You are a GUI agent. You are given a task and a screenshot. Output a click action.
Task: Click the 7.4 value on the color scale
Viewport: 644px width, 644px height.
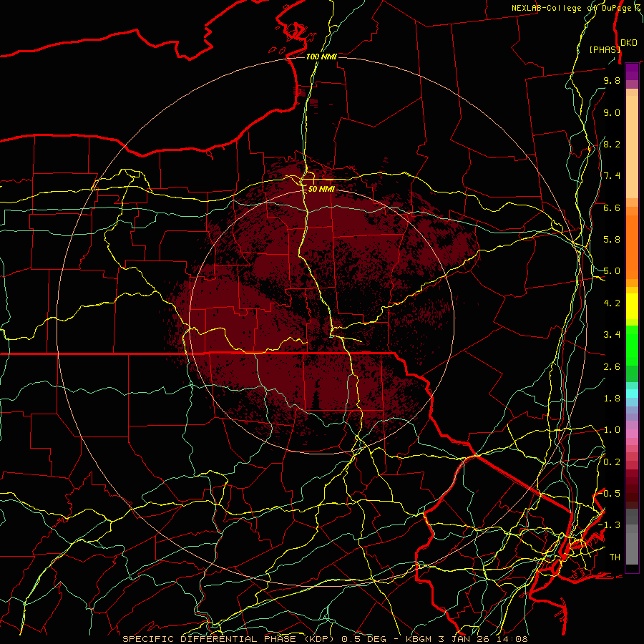(x=612, y=176)
